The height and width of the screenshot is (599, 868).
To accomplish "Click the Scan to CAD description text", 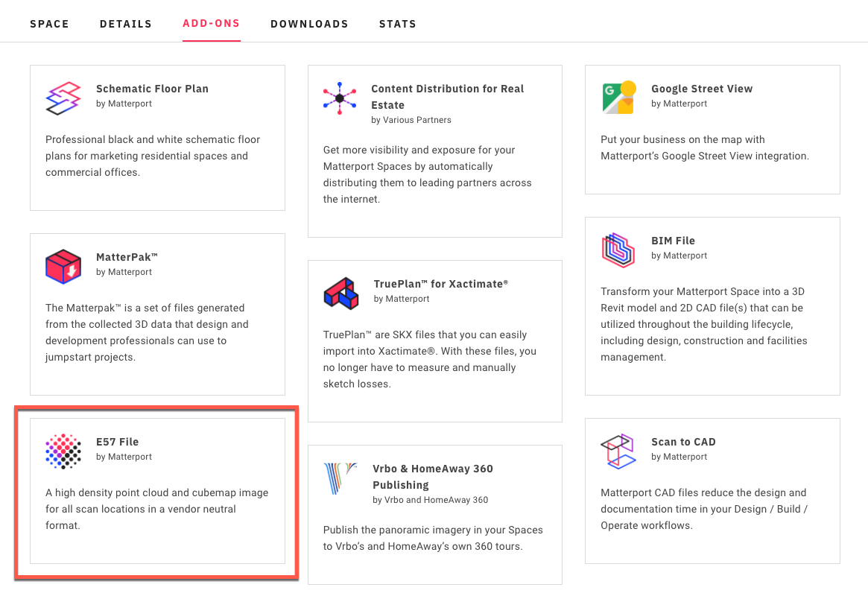I will 704,509.
